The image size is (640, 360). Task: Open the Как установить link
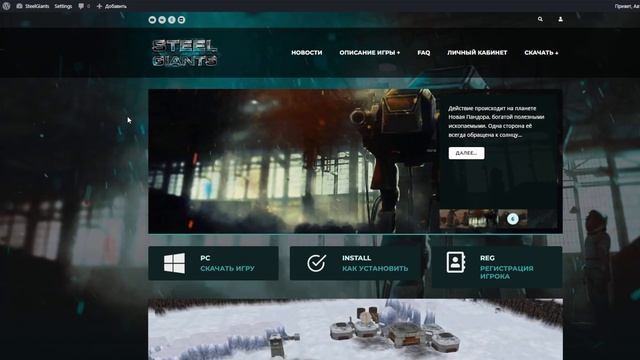[375, 269]
